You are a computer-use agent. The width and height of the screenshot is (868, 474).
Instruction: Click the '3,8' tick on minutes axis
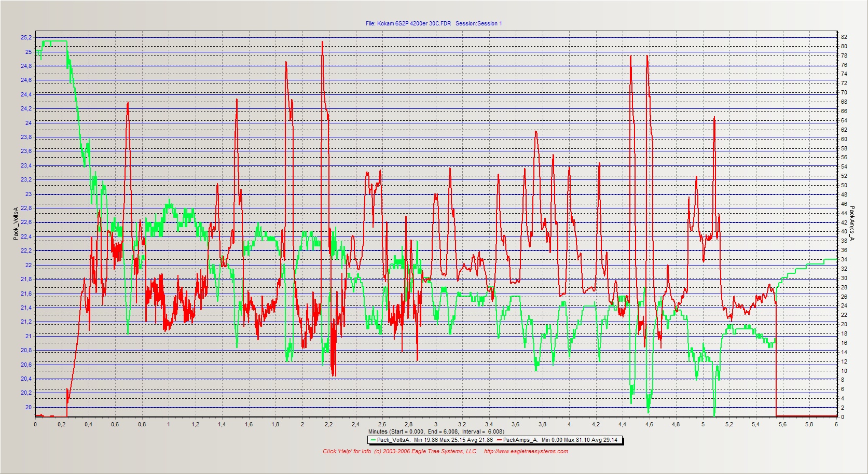(543, 424)
